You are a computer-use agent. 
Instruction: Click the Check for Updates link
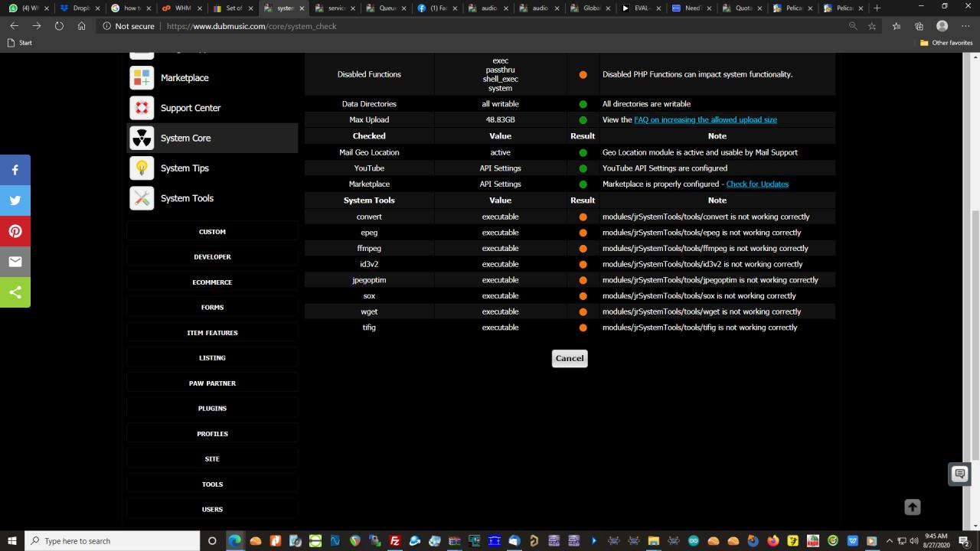(x=756, y=184)
